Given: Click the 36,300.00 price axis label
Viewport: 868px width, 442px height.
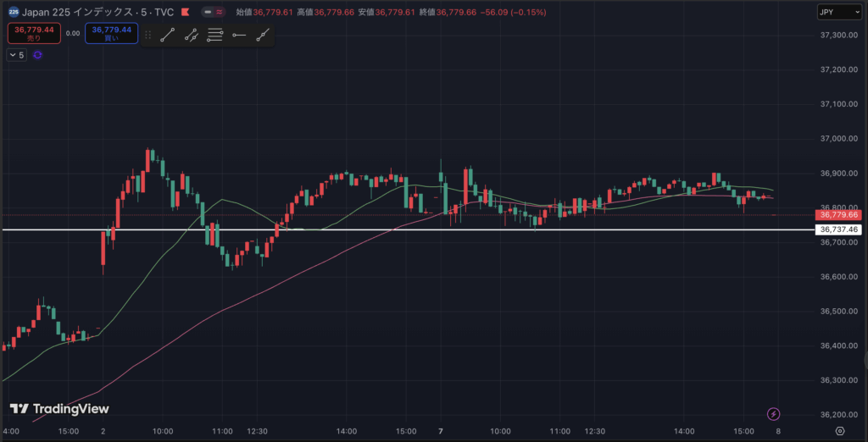Looking at the screenshot, I should 837,380.
